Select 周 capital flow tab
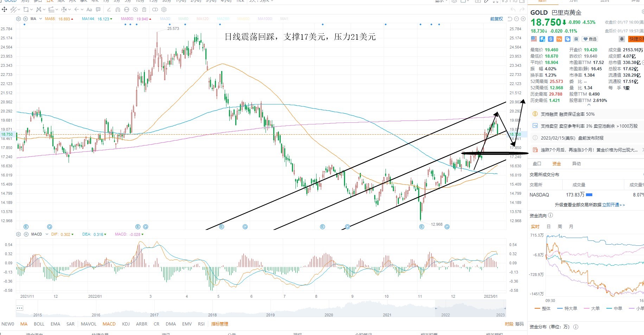This screenshot has width=644, height=335. pos(560,227)
